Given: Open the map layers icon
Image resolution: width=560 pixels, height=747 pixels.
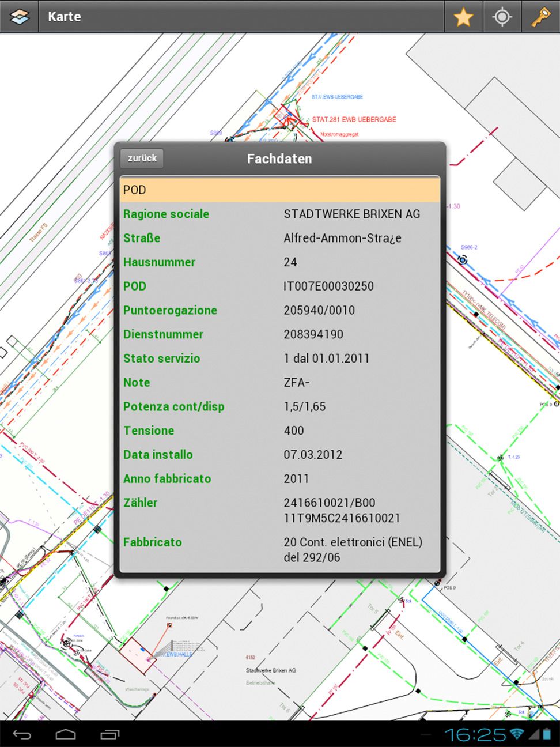Looking at the screenshot, I should (19, 17).
